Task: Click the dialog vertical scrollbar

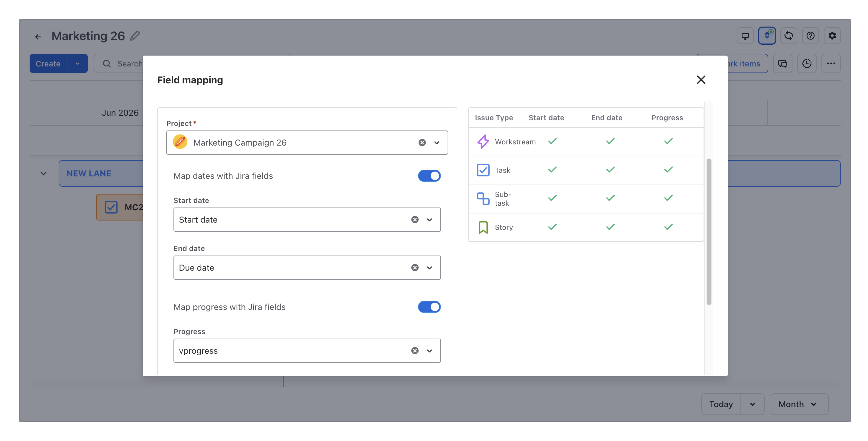Action: 709,232
